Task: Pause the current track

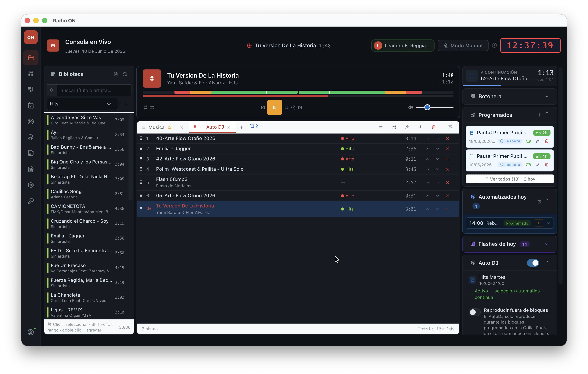Action: tap(274, 107)
